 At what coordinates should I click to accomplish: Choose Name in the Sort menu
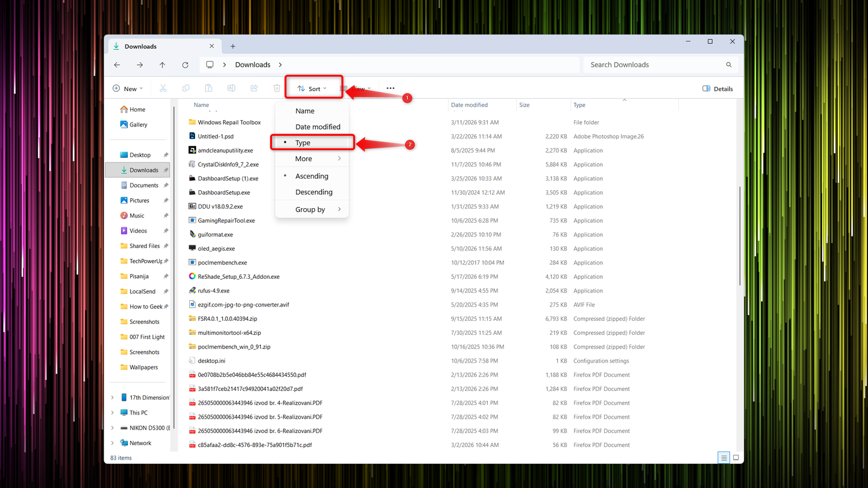pyautogui.click(x=312, y=111)
